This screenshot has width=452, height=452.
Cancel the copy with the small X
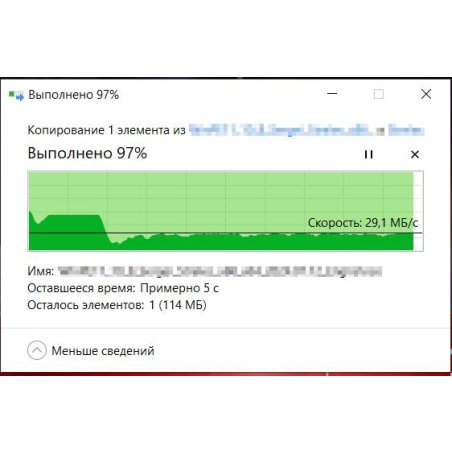point(415,154)
